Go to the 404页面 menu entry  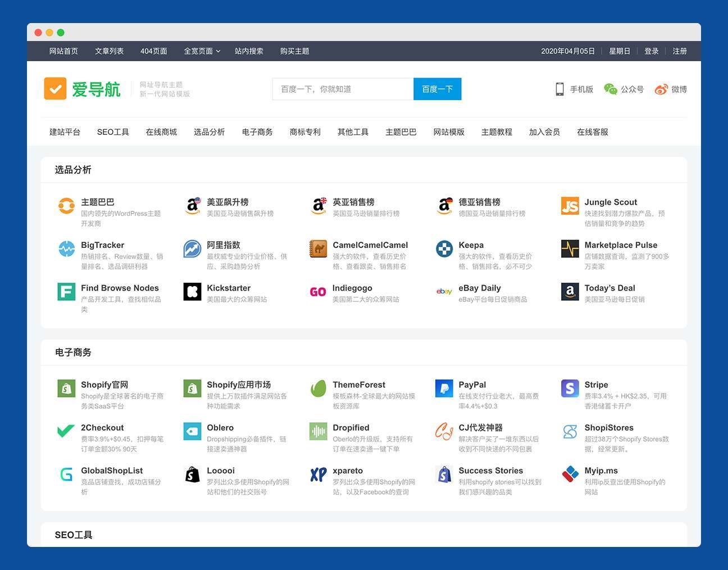[x=153, y=51]
